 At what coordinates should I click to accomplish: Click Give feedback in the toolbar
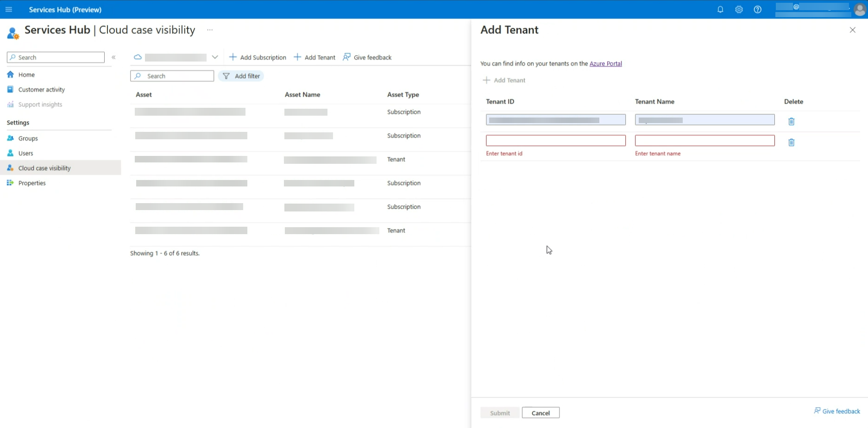[x=367, y=57]
